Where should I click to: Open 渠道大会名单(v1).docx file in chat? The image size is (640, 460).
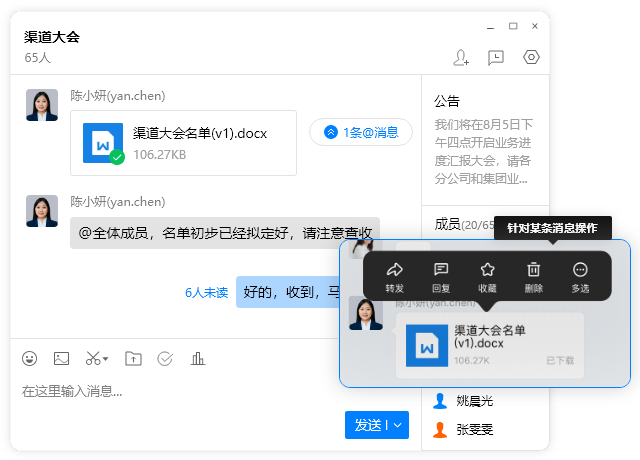coord(183,143)
